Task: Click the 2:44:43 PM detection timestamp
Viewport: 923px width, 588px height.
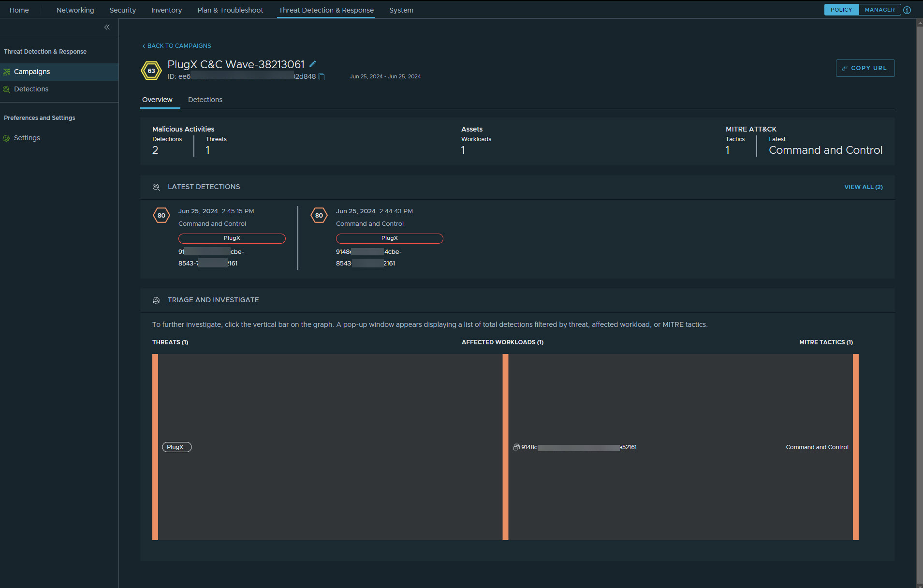Action: pyautogui.click(x=374, y=211)
